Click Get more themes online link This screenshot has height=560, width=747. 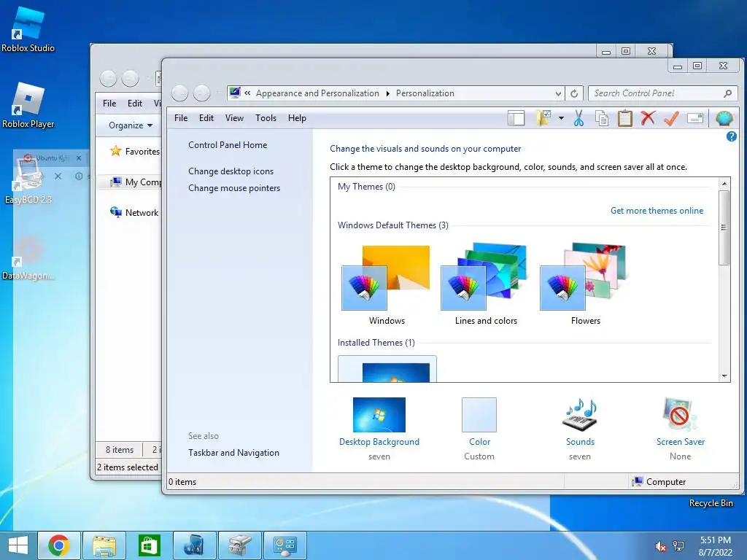click(x=657, y=211)
